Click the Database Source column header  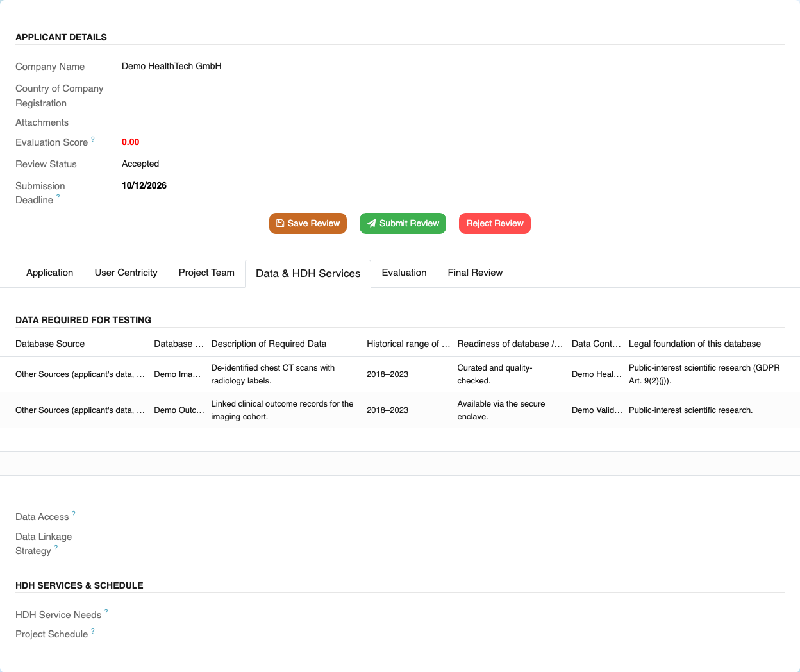50,344
